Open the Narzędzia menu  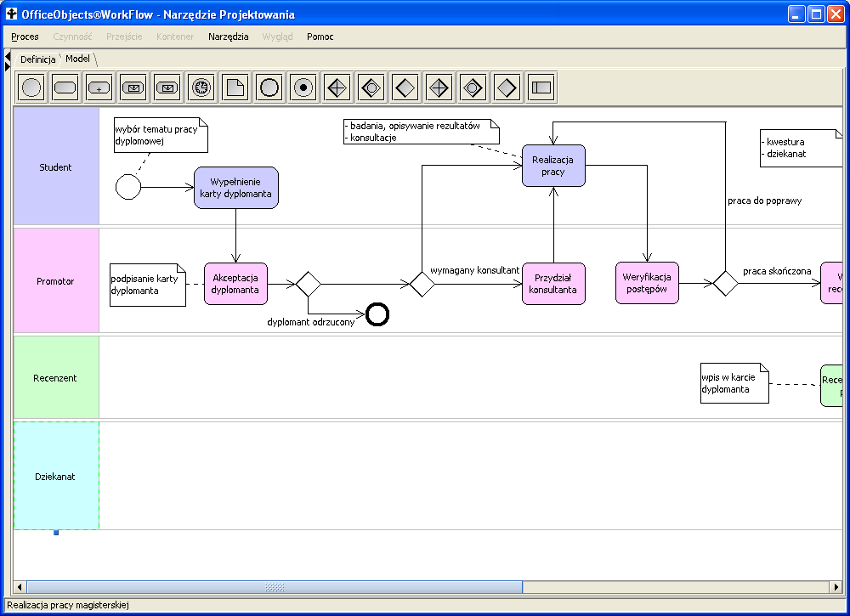228,37
